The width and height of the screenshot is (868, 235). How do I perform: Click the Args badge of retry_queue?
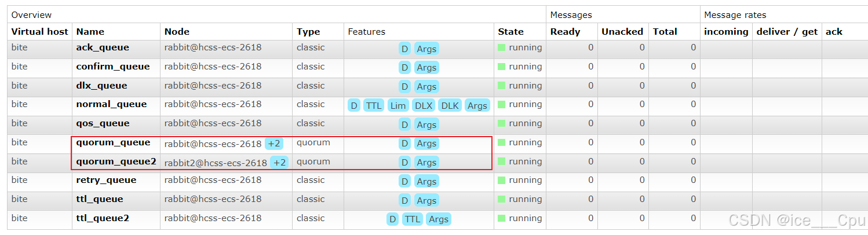(x=426, y=181)
